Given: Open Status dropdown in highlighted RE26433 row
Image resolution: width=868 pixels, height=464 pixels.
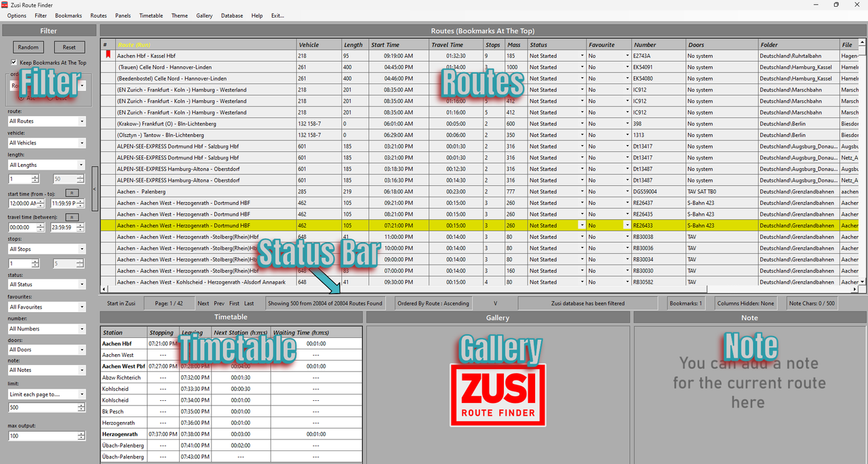Looking at the screenshot, I should click(582, 225).
